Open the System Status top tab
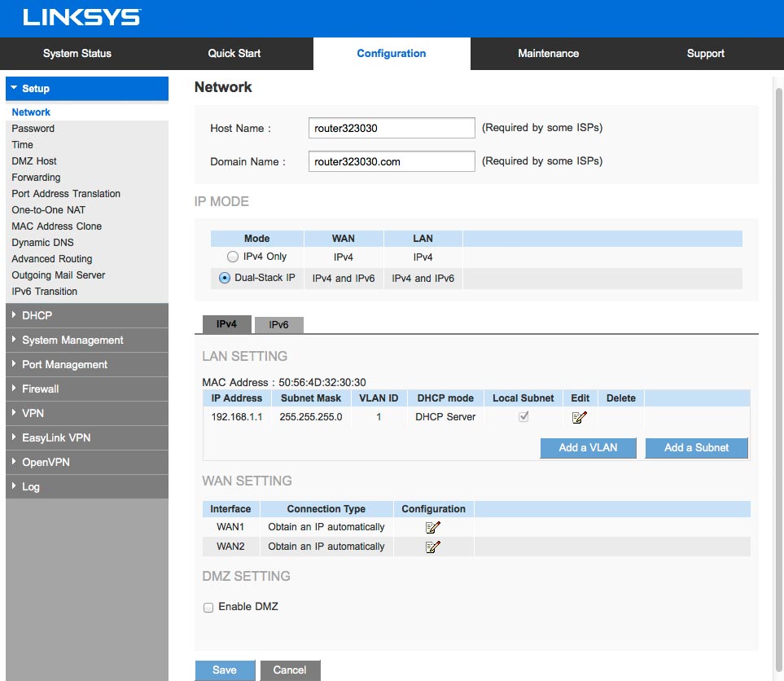Image resolution: width=784 pixels, height=681 pixels. pos(77,54)
